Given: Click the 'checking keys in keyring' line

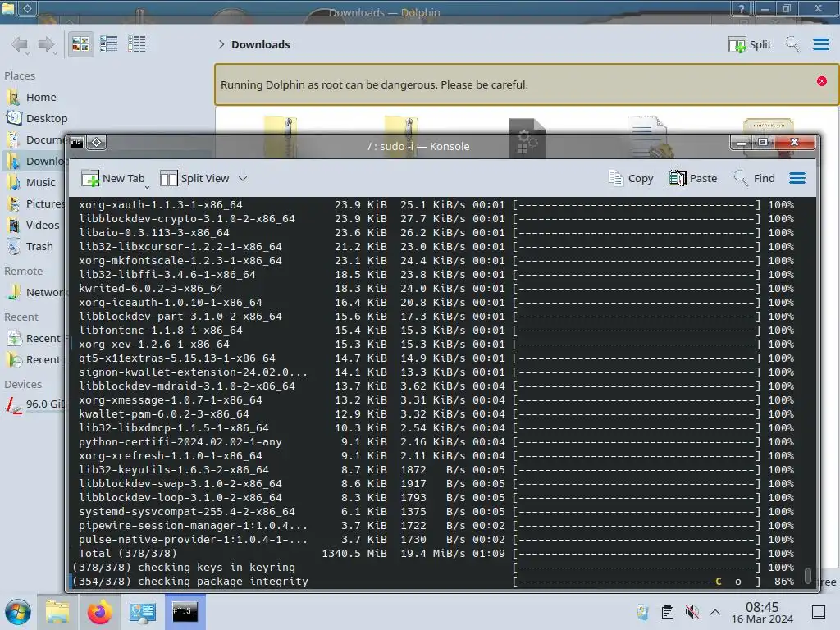Looking at the screenshot, I should point(433,568).
